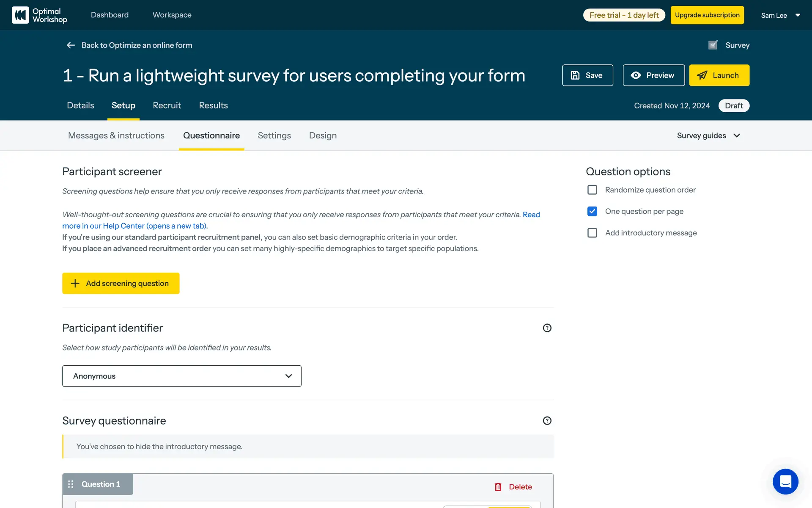Click Add screening question button
Viewport: 812px width, 508px height.
click(121, 283)
